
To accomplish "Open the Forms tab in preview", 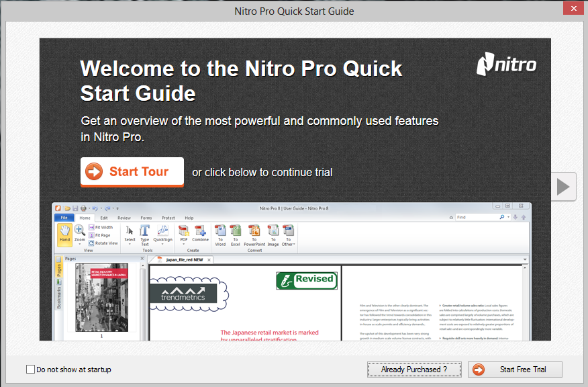I will coord(146,218).
